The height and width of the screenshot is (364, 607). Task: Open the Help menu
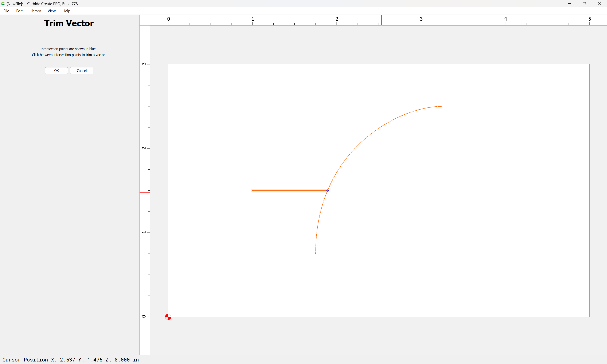(66, 11)
